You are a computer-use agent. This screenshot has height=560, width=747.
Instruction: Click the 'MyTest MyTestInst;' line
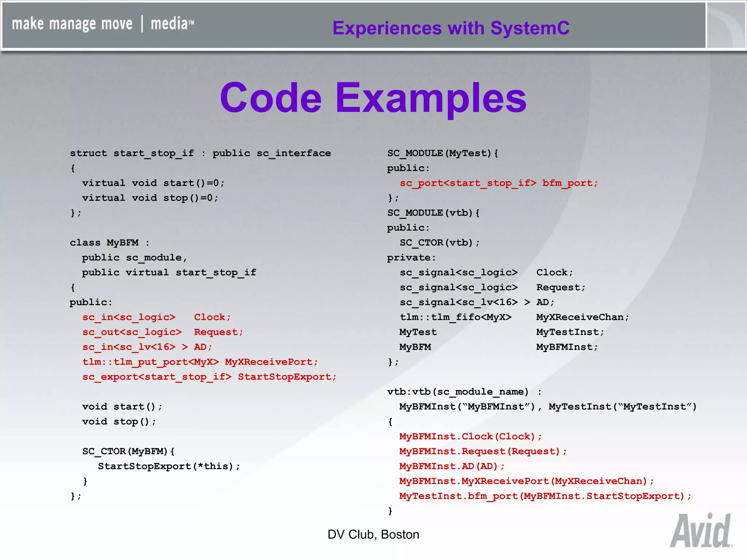(x=502, y=332)
